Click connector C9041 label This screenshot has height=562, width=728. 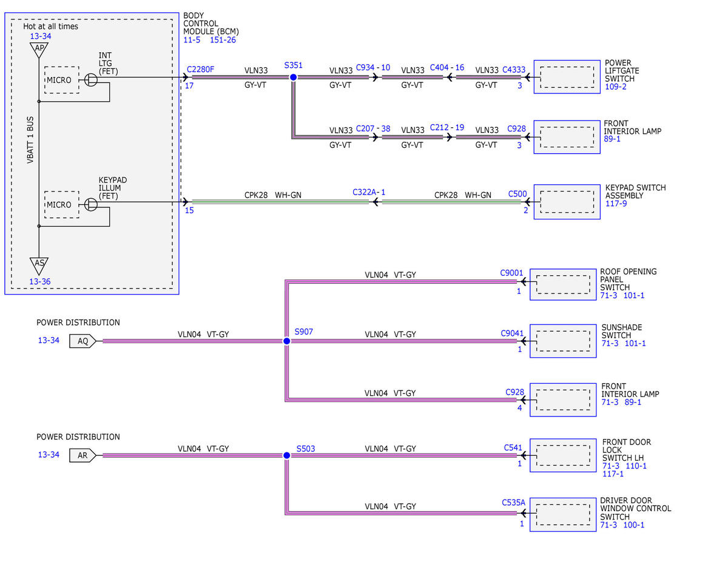tap(511, 333)
